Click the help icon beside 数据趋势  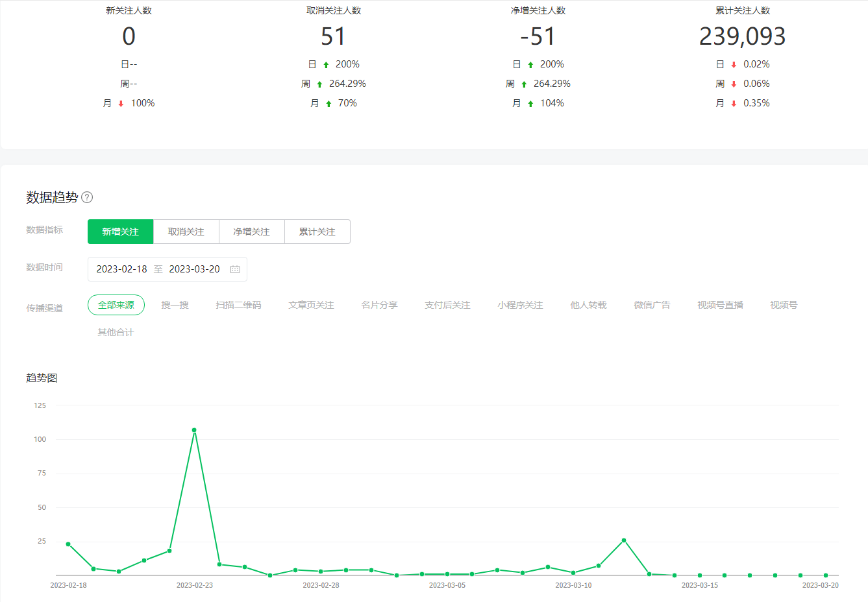[87, 197]
